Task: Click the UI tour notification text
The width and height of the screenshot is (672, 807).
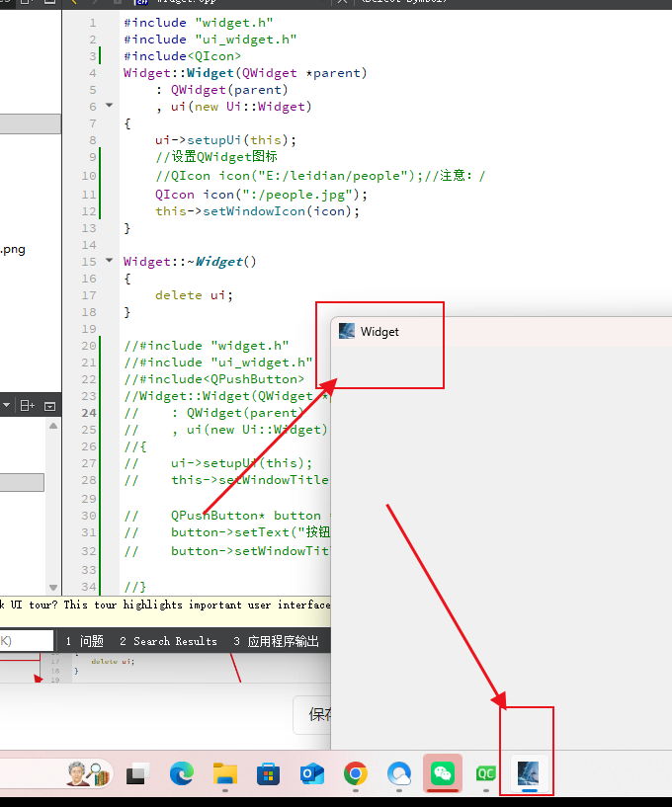Action: [165, 605]
